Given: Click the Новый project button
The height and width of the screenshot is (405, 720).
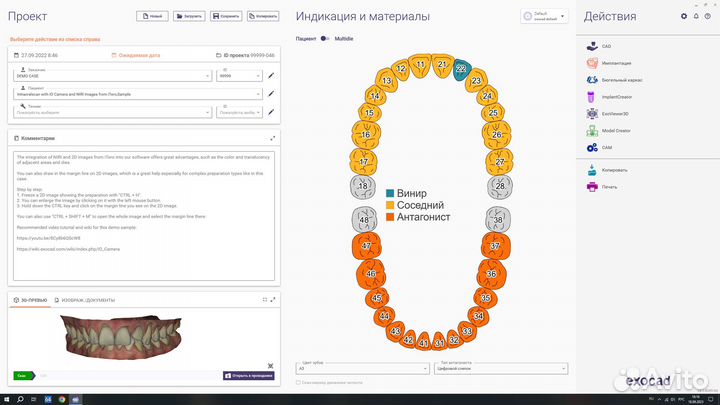Looking at the screenshot, I should pos(152,16).
